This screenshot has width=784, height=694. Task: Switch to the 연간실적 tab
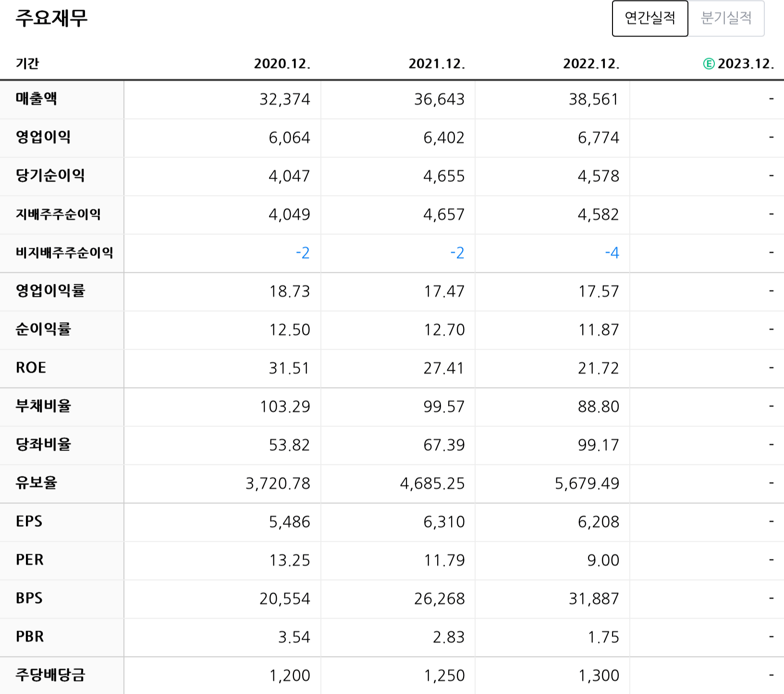click(650, 18)
